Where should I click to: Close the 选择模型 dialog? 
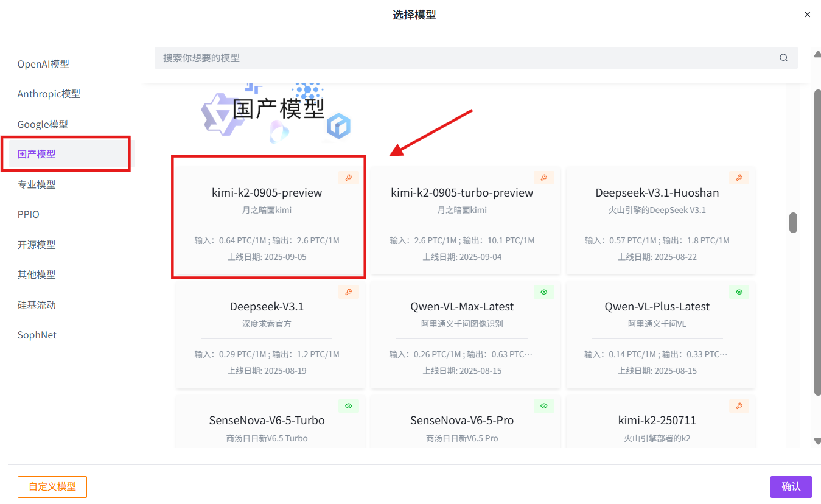pyautogui.click(x=808, y=15)
